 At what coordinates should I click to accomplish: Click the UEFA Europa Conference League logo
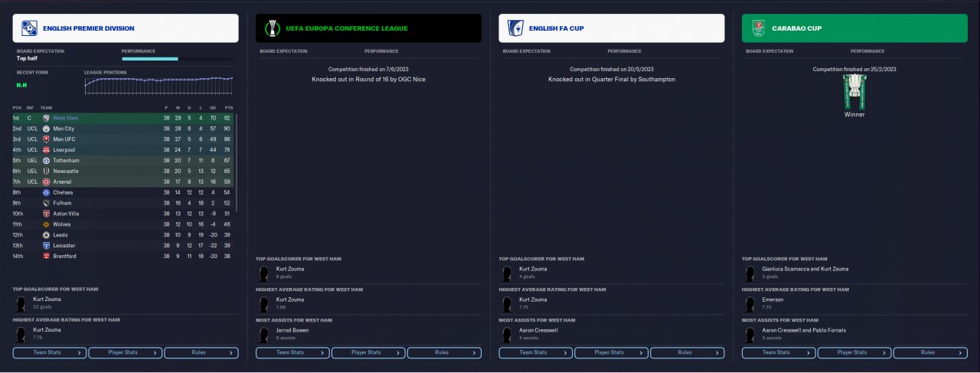272,28
